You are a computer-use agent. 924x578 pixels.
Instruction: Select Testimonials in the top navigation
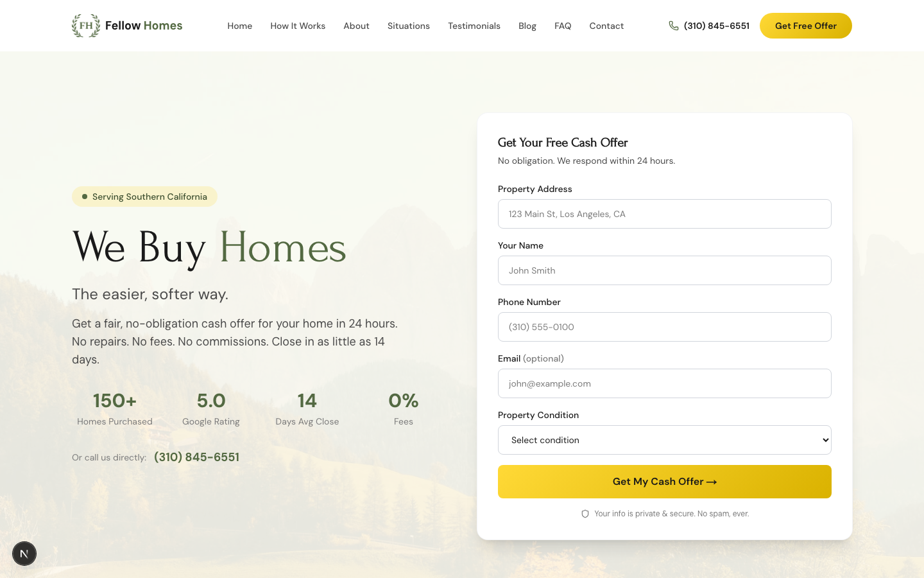474,26
